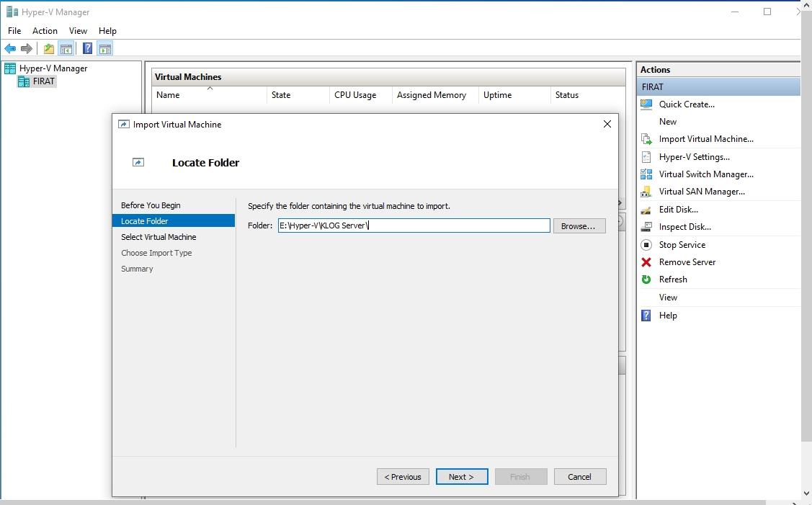Sort by Uptime column header

click(x=514, y=95)
